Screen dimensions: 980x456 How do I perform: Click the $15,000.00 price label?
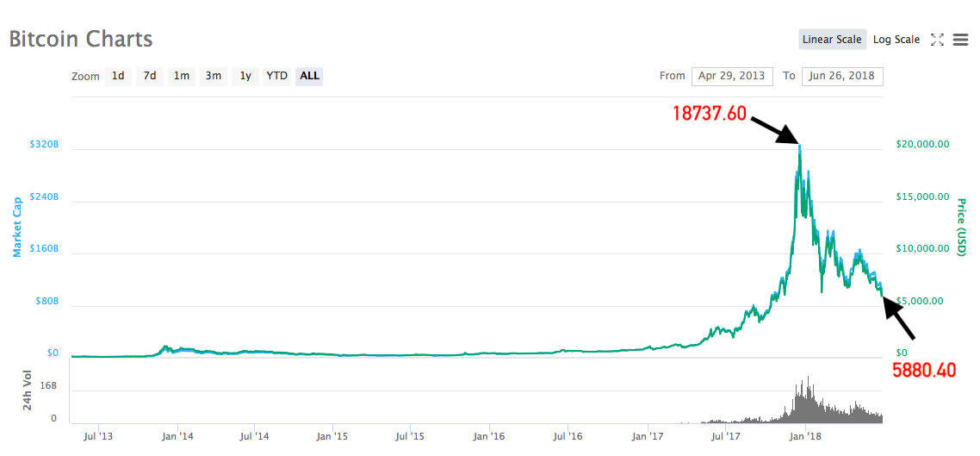[922, 197]
